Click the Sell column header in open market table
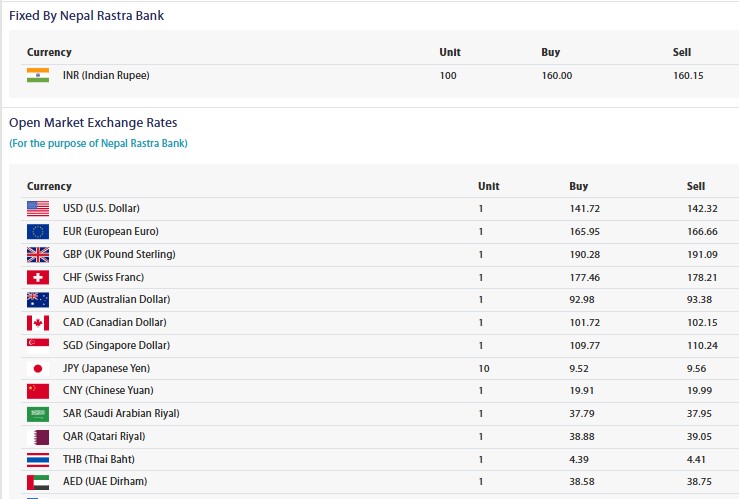Screen dimensions: 739x499 pyautogui.click(x=695, y=186)
